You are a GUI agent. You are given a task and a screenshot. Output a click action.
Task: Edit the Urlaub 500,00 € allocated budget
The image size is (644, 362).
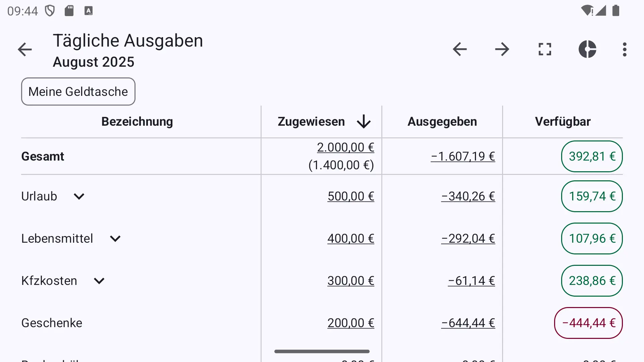pos(351,196)
